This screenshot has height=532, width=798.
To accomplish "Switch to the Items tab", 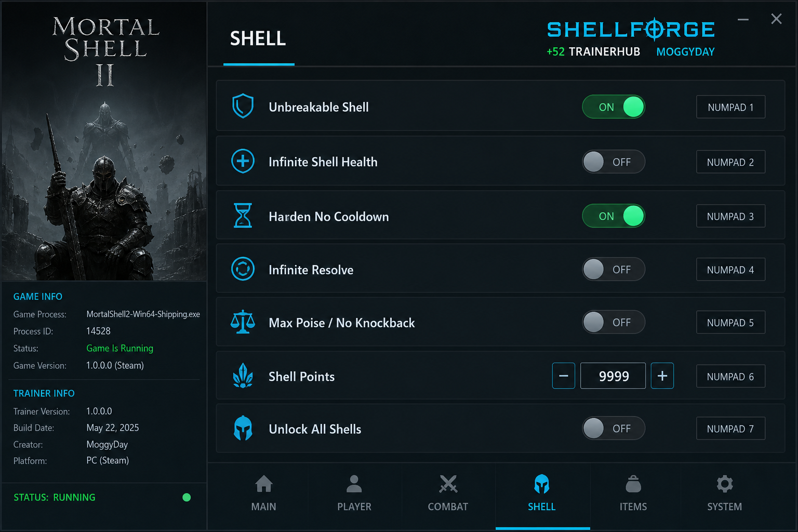I will [633, 494].
